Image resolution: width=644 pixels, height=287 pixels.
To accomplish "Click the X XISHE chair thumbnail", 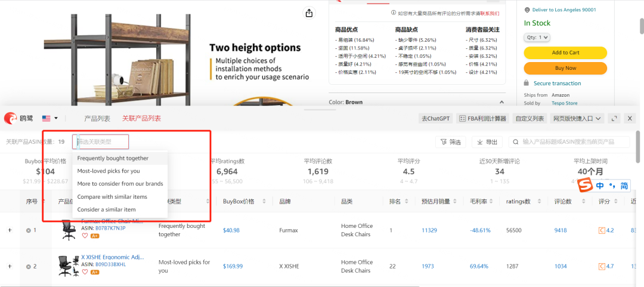I will (x=69, y=266).
